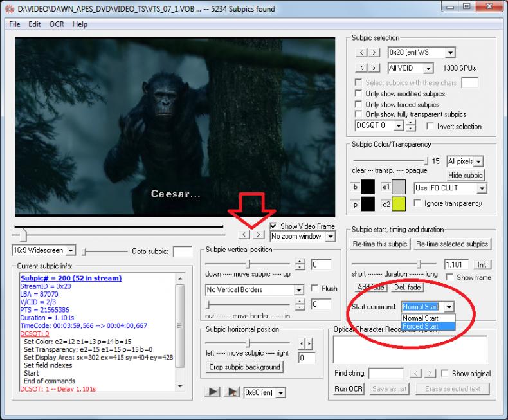The image size is (508, 420).
Task: Click the p black color swatch
Action: tap(368, 204)
